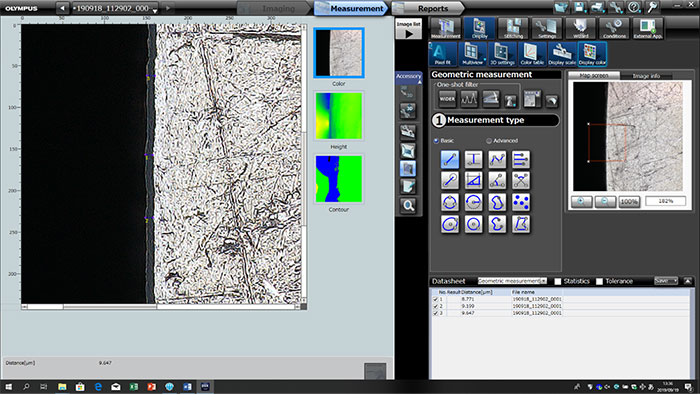Image resolution: width=700 pixels, height=394 pixels.
Task: Select the three-point angle tool
Action: click(497, 181)
